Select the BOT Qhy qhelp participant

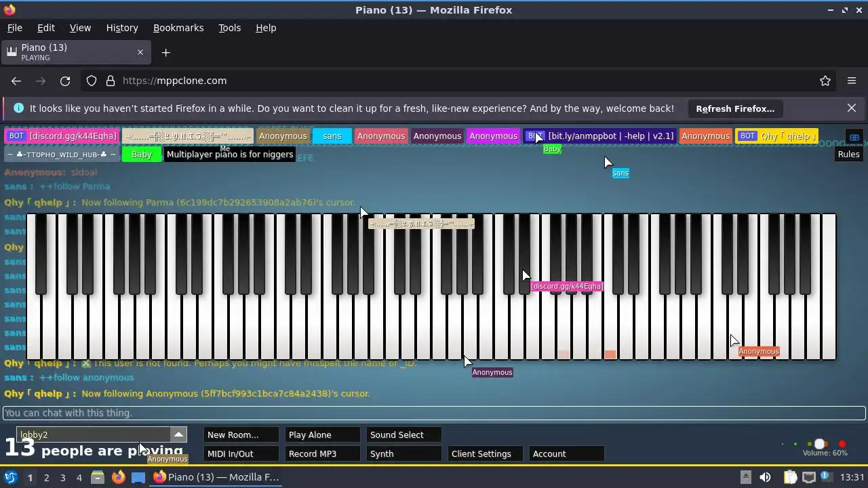(776, 136)
